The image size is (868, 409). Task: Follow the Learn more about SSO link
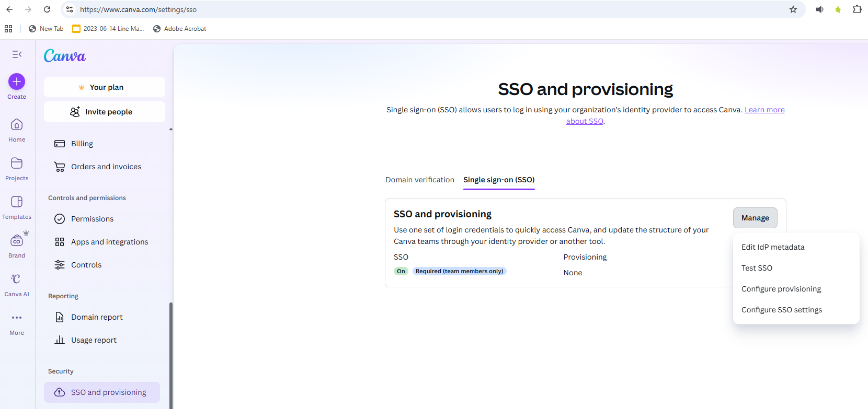pos(764,110)
